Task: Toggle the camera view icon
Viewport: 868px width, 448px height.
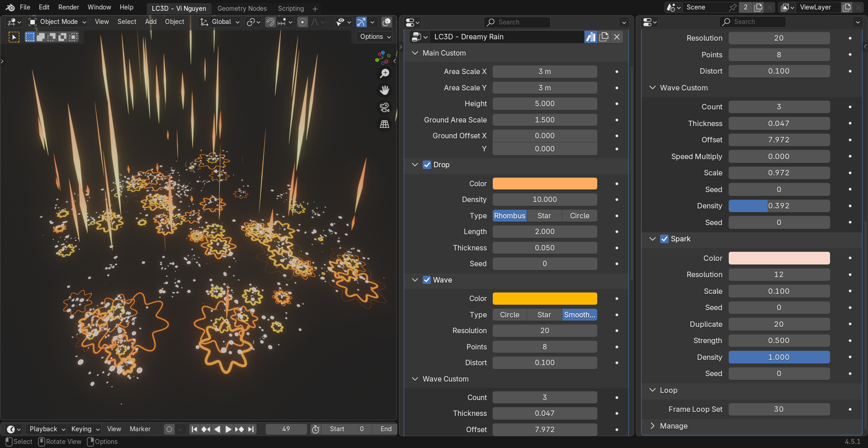Action: 384,107
